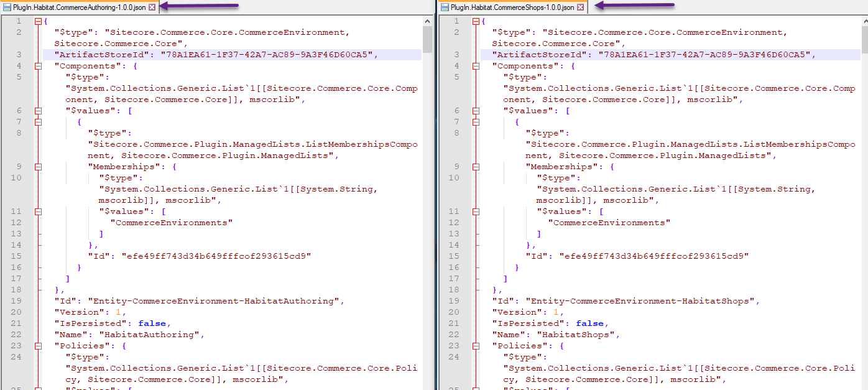Collapse the line 11 "$values" array in CommerceShops

[x=476, y=211]
